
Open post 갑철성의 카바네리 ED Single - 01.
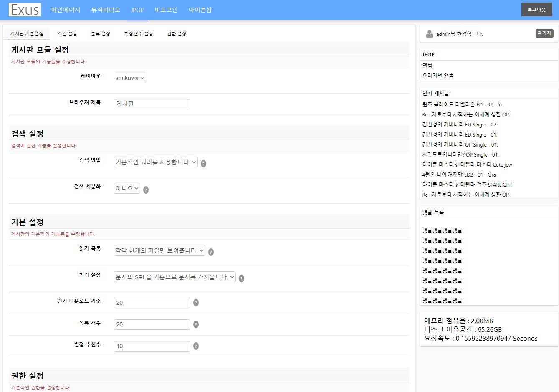click(x=460, y=135)
